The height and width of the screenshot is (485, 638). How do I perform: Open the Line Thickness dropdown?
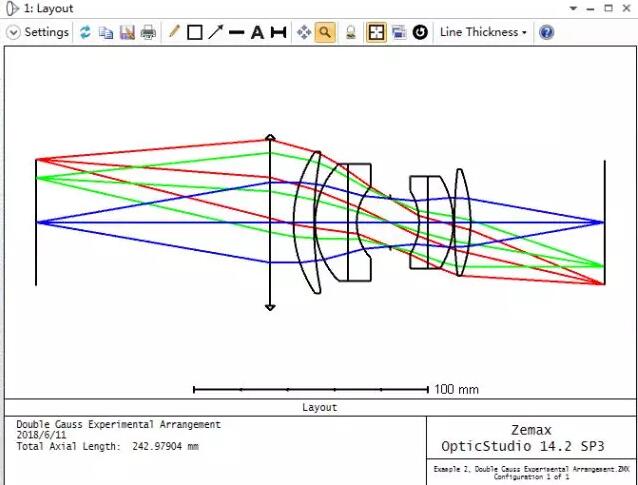point(484,32)
